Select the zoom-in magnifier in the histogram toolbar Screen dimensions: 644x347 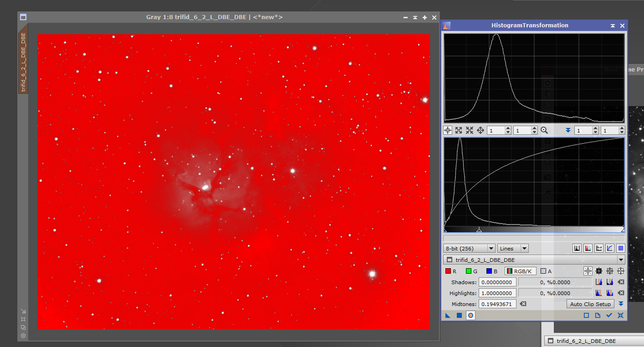(x=545, y=130)
